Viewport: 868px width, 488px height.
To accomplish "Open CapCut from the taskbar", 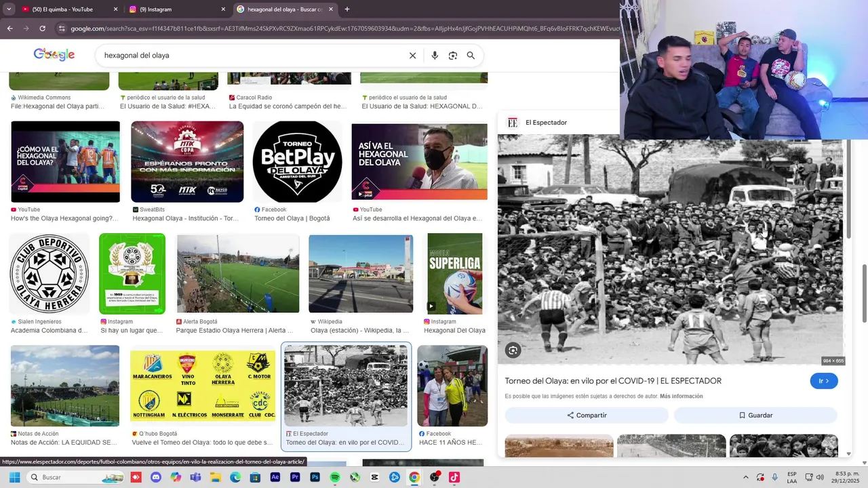I will coord(375,477).
